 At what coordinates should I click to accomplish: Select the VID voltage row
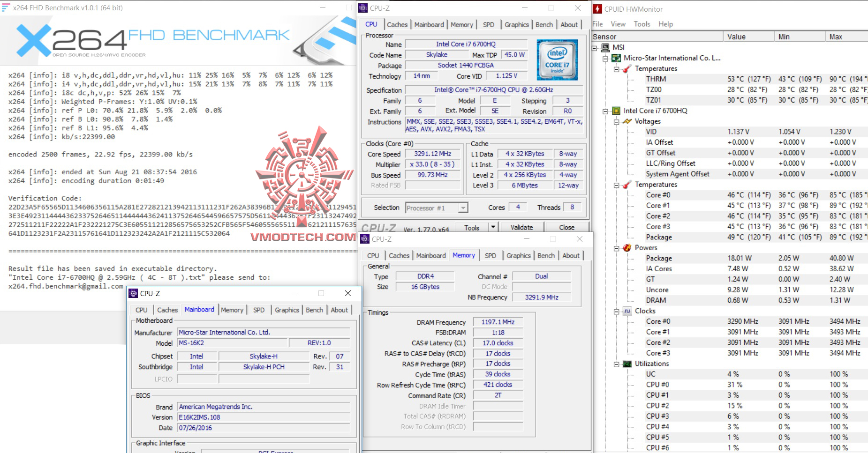click(730, 132)
